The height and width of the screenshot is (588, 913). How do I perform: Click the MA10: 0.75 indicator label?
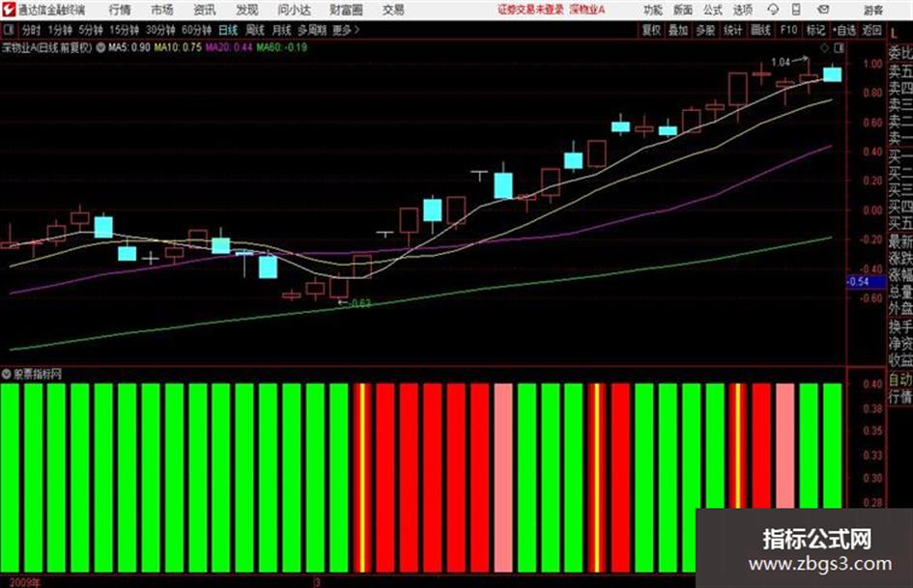178,47
